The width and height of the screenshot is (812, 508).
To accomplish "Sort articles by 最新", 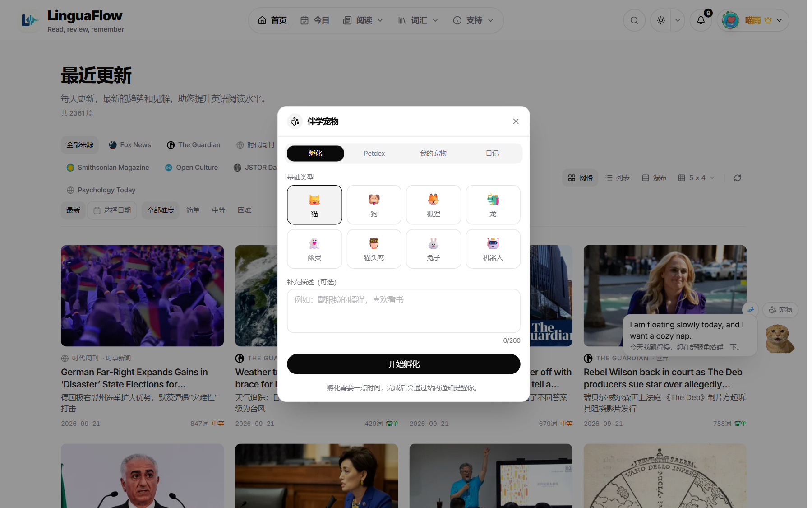I will (x=73, y=210).
